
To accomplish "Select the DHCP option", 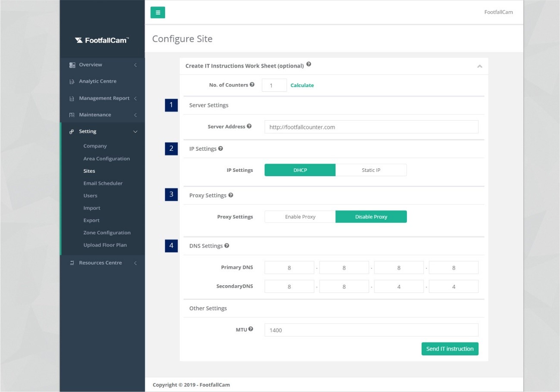I will 300,170.
